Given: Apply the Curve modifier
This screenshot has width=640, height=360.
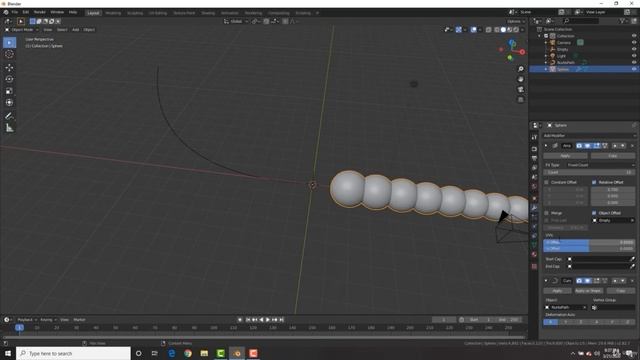Looking at the screenshot, I should (557, 291).
